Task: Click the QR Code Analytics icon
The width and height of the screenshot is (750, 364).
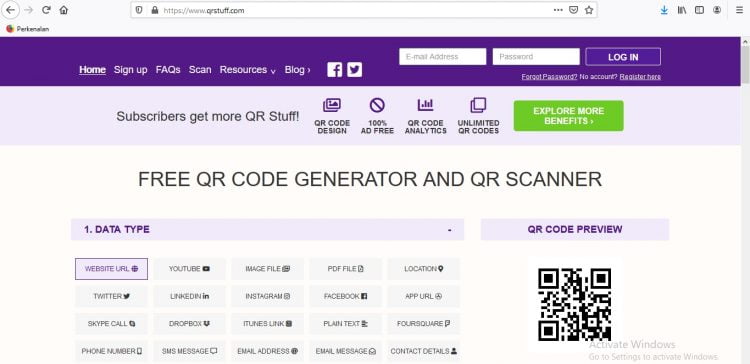Action: (x=425, y=105)
